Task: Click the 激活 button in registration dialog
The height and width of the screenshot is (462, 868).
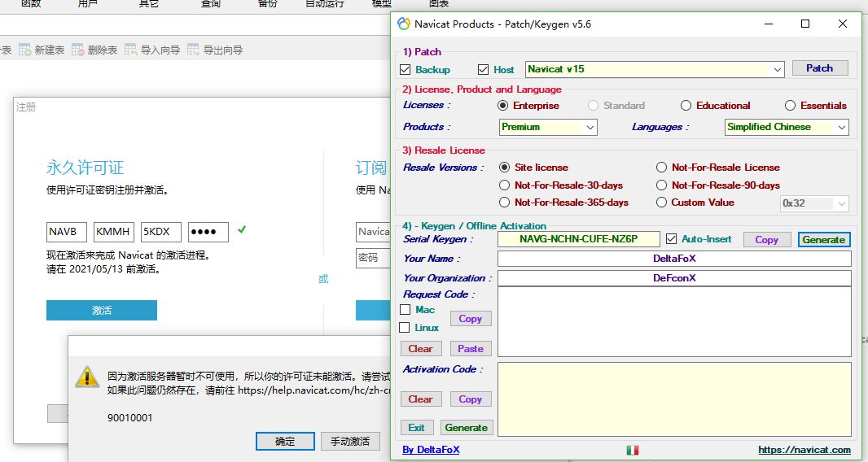Action: tap(102, 311)
